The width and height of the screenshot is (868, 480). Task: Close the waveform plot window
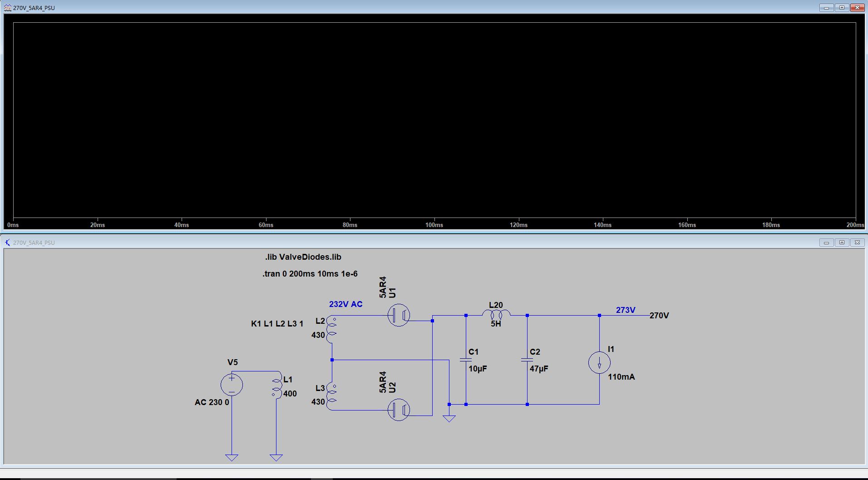(x=857, y=8)
